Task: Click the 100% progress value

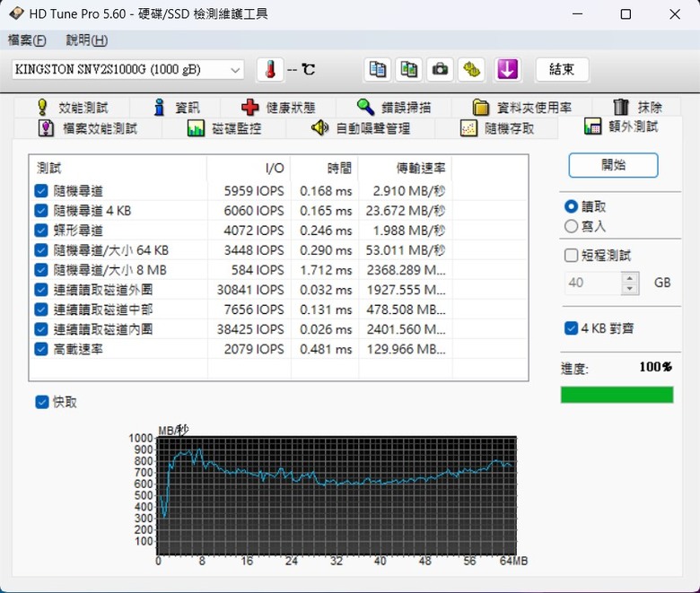Action: click(x=656, y=367)
